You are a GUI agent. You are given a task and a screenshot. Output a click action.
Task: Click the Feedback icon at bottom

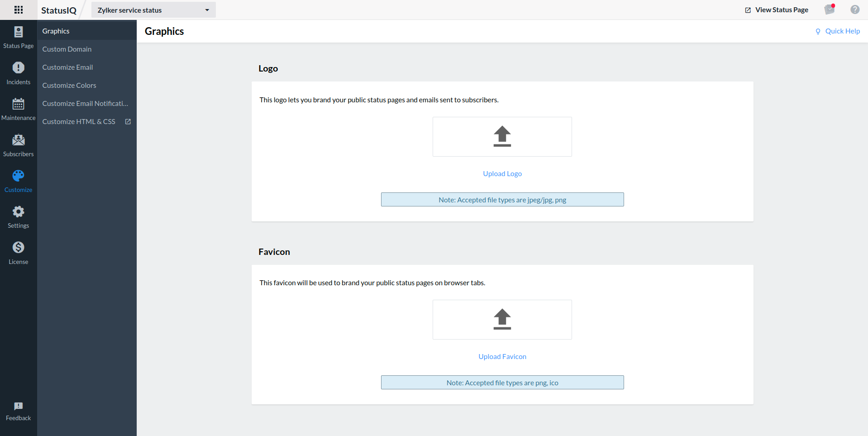point(19,407)
